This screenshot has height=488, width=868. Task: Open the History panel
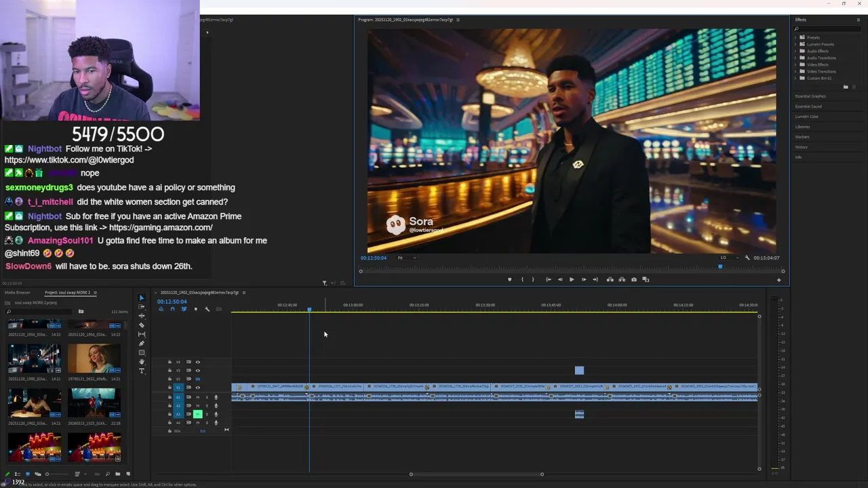(802, 147)
